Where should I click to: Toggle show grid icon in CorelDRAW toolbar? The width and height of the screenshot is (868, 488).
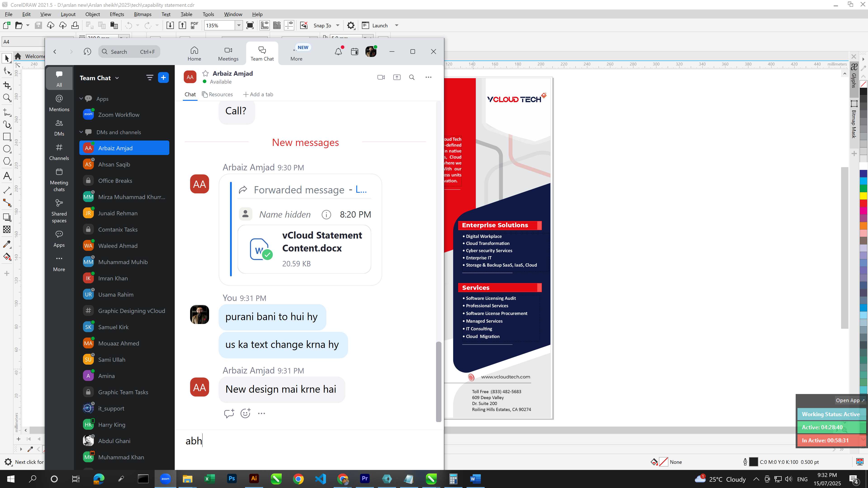[277, 25]
